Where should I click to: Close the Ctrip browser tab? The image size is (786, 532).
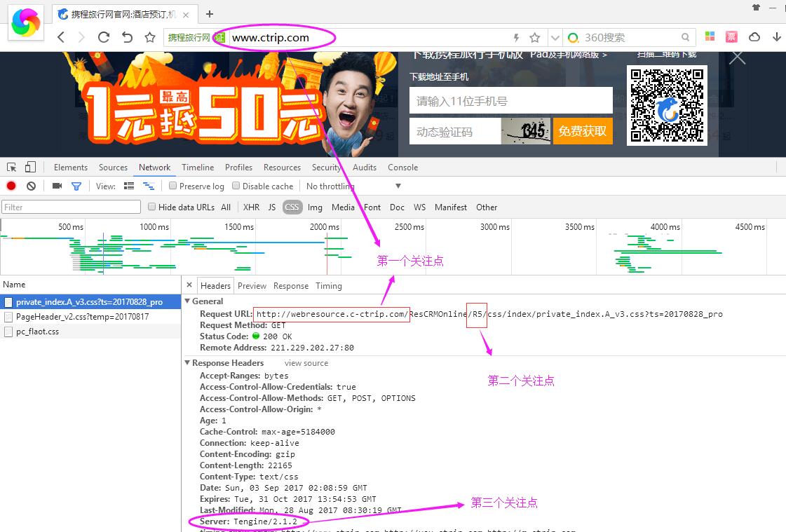pyautogui.click(x=186, y=15)
